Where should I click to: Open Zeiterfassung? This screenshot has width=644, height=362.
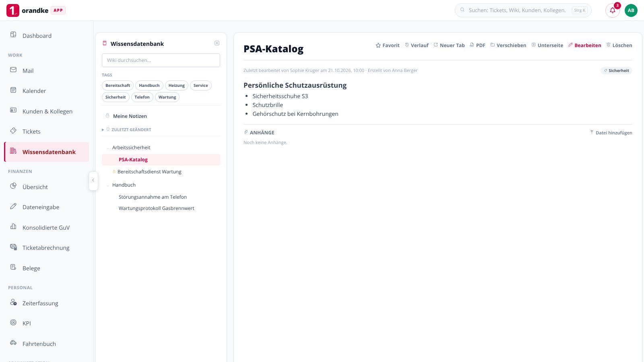point(46,303)
